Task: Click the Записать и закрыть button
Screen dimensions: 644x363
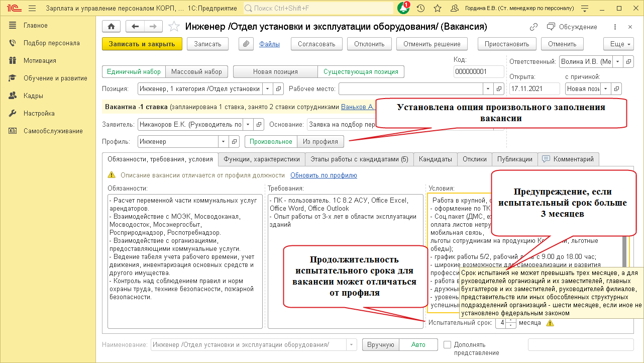Action: click(142, 44)
